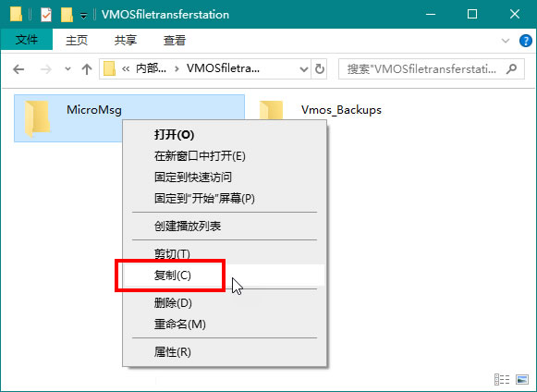Open the 查看 ribbon tab
The image size is (537, 392).
pyautogui.click(x=175, y=41)
